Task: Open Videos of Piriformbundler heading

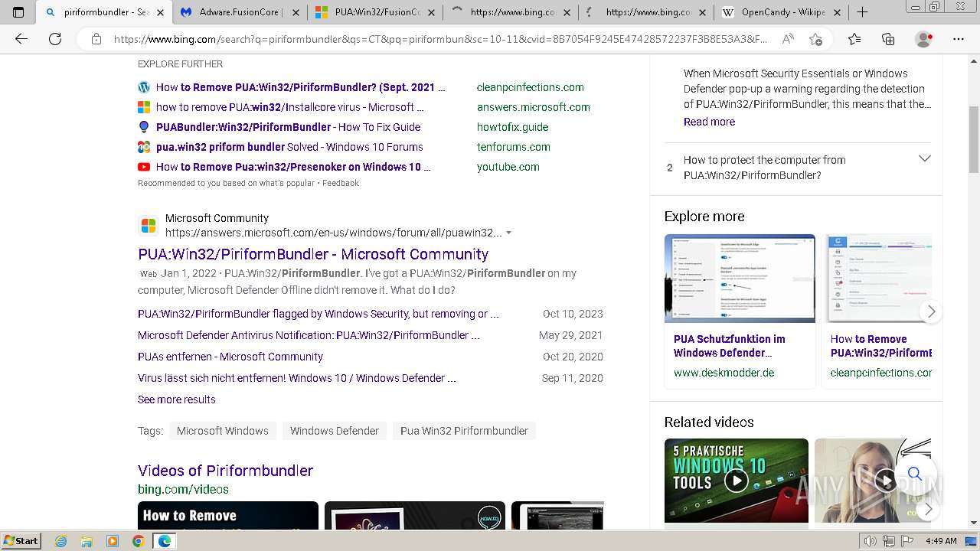Action: coord(225,471)
